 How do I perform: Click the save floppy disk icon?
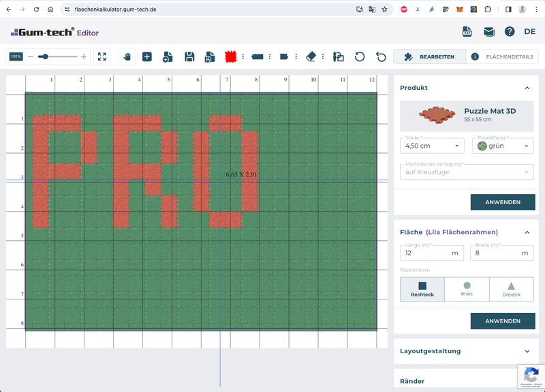pos(189,56)
